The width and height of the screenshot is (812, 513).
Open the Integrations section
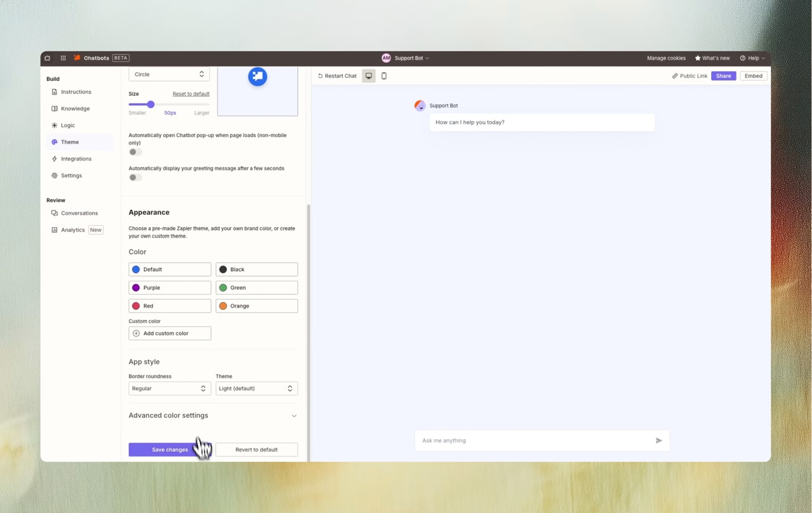tap(76, 159)
